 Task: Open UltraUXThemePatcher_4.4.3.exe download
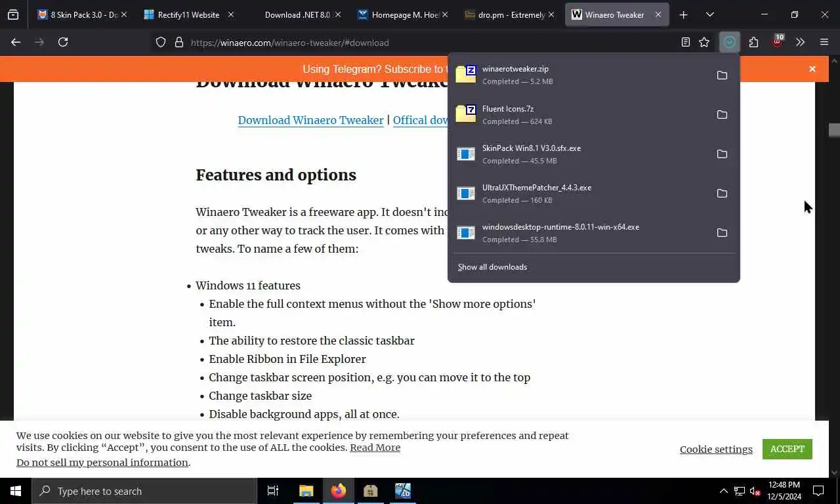tap(580, 194)
